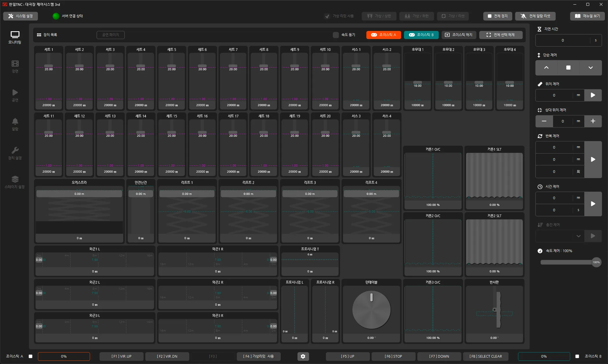Open the 장면 scene sidebar icon
Screen dimensions: 608x364
click(x=15, y=63)
